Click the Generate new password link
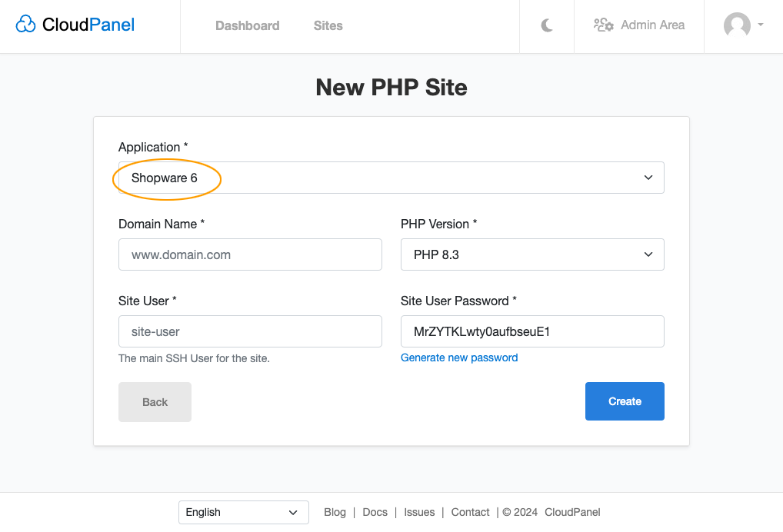Screen dimensions: 783x532 [x=459, y=357]
